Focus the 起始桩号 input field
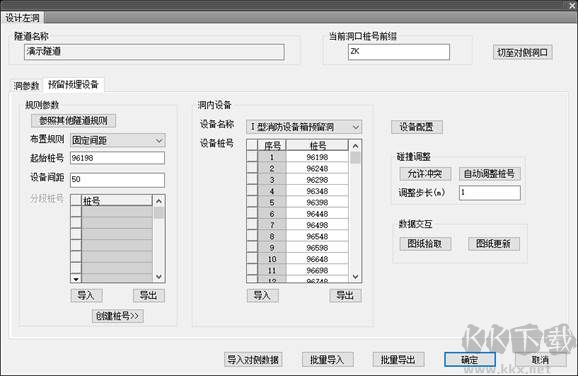Viewport: 578px width, 376px height. click(x=117, y=158)
